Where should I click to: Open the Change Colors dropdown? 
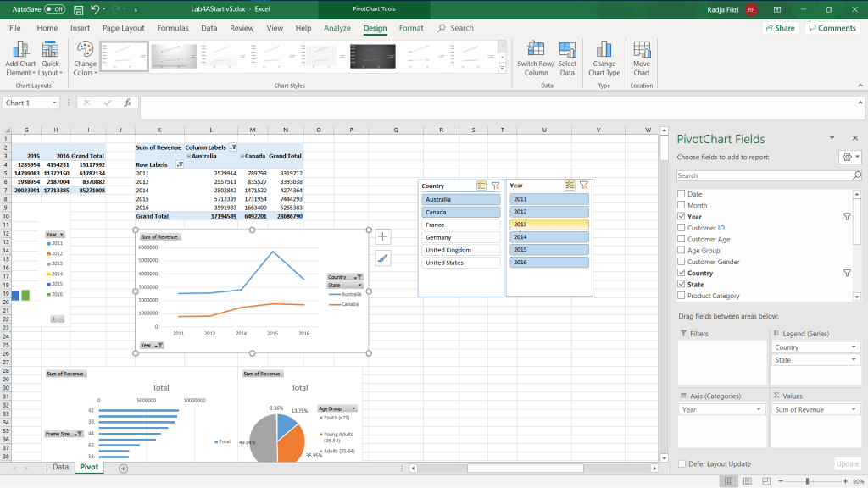pos(85,56)
